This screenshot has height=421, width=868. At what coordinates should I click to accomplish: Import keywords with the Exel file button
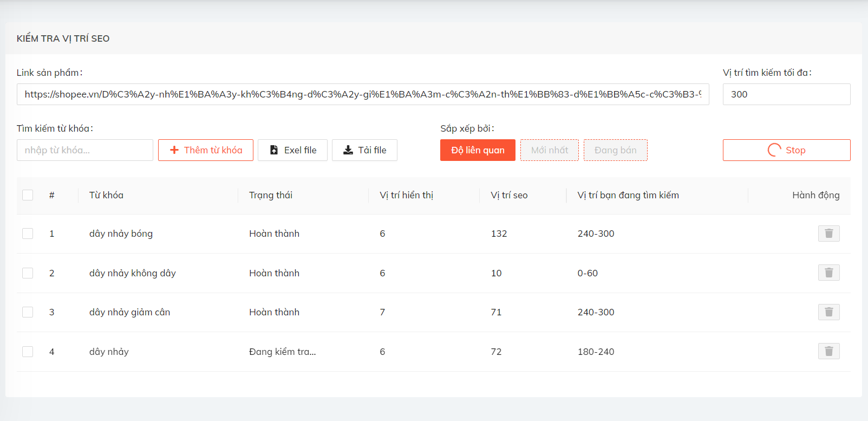click(292, 150)
